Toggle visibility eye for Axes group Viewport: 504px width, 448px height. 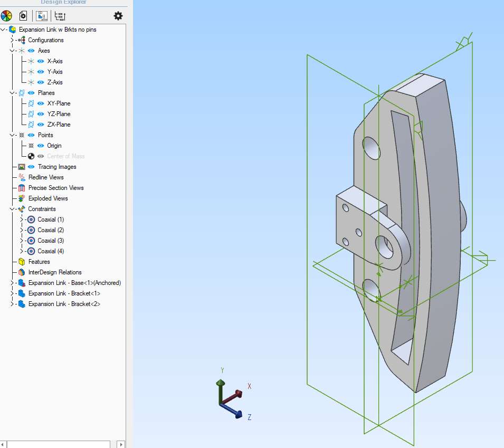[x=31, y=51]
